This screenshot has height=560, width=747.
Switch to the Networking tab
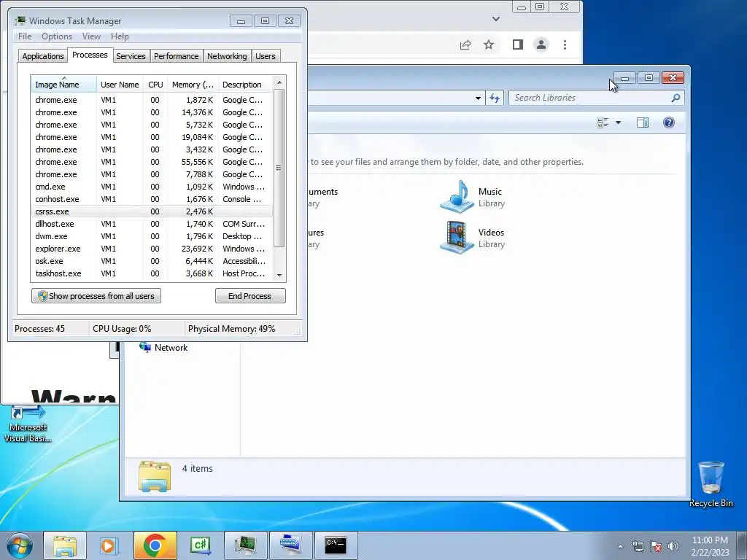227,56
